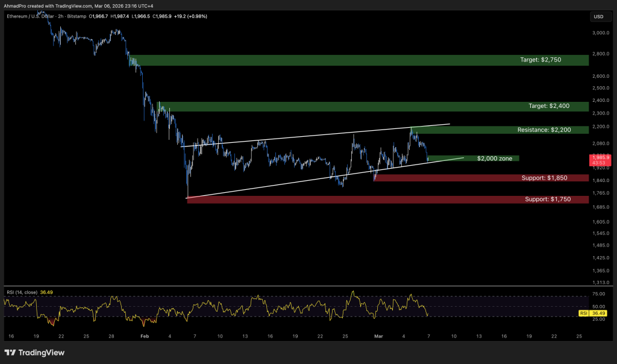This screenshot has width=617, height=364.
Task: Click the Mar label on the time axis
Action: click(x=378, y=335)
